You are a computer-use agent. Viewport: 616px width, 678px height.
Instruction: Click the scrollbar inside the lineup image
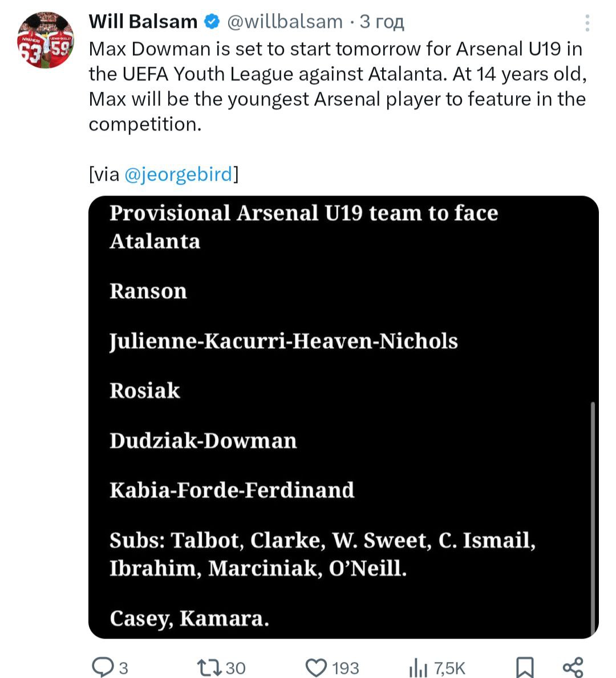coord(593,513)
